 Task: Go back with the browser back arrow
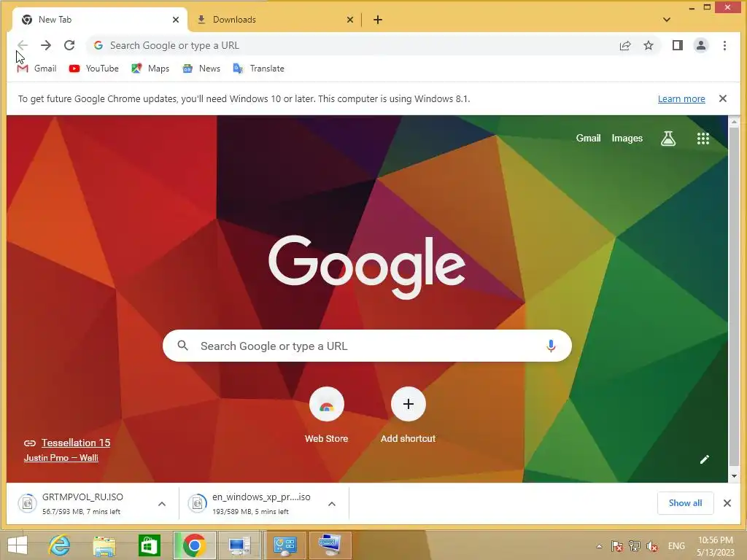(x=23, y=45)
